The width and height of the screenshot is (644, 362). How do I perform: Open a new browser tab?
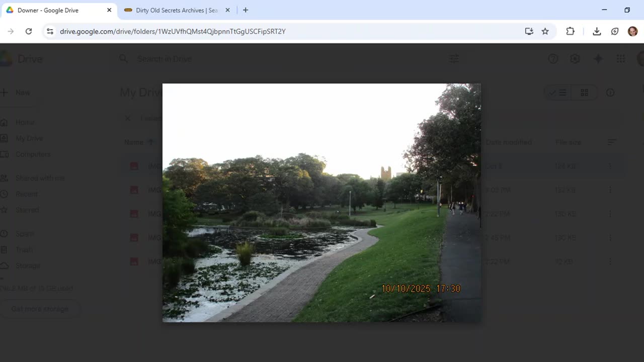click(246, 10)
